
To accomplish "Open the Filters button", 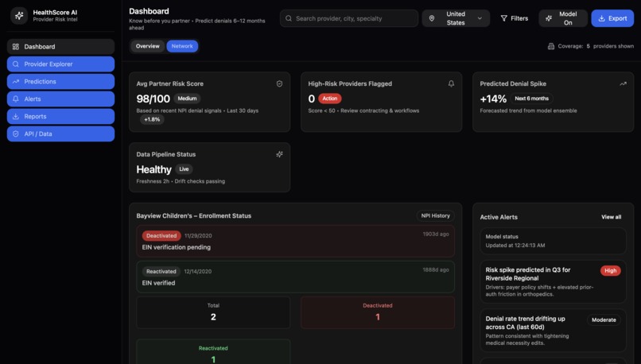I will coord(515,18).
